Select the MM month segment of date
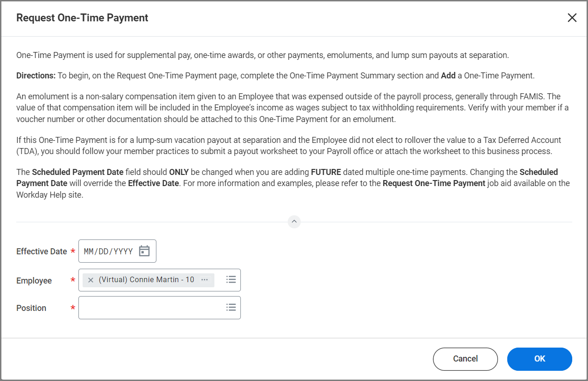The image size is (588, 381). pos(89,252)
